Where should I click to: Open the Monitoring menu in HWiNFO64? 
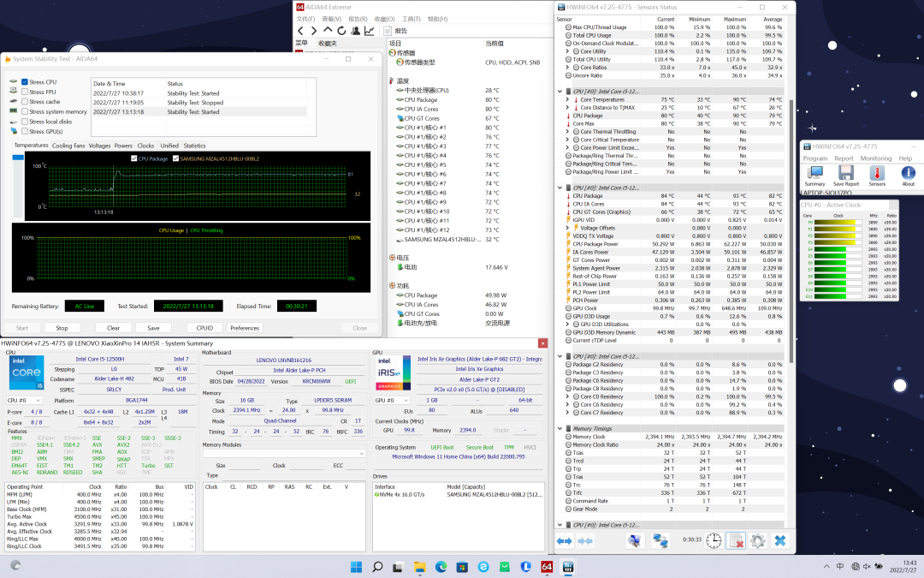coord(875,158)
